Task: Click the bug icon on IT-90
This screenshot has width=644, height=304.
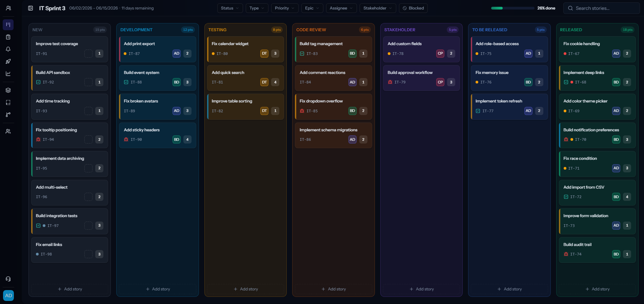Action: (x=126, y=139)
